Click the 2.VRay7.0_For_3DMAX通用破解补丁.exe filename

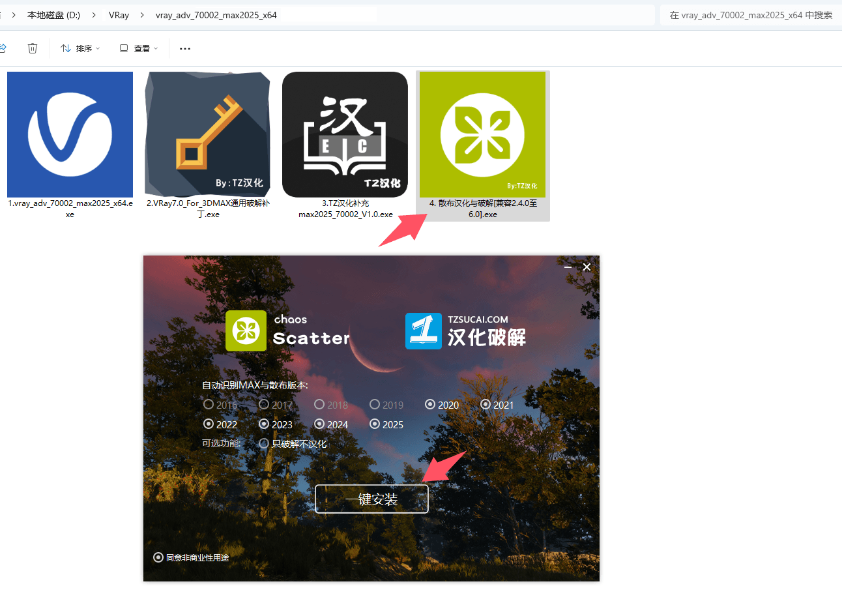[x=208, y=209]
